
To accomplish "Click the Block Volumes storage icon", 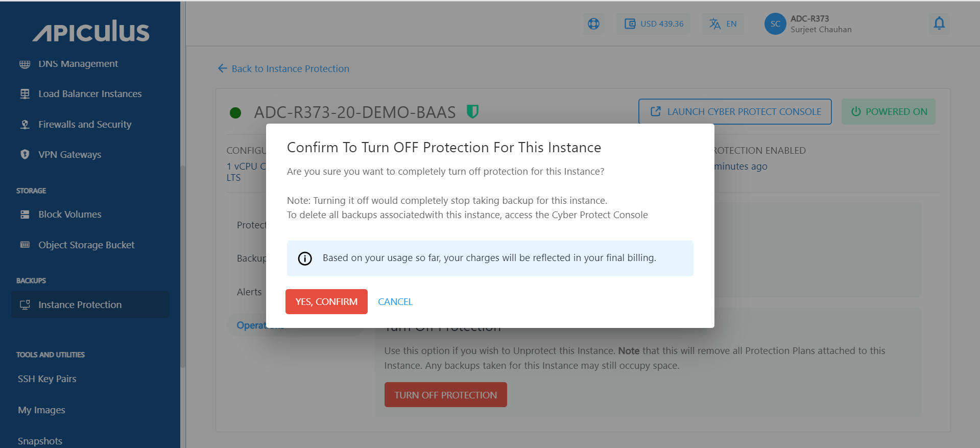I will coord(25,214).
